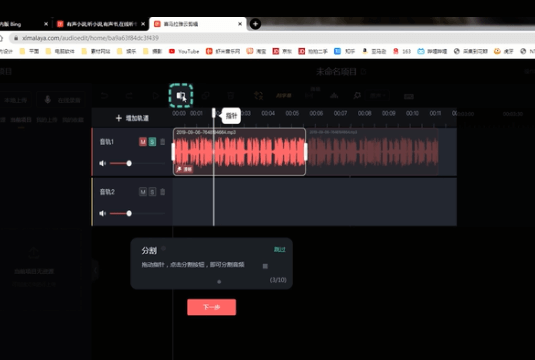Open the AI字幕 subtitle tool
The image size is (535, 360).
pyautogui.click(x=284, y=96)
